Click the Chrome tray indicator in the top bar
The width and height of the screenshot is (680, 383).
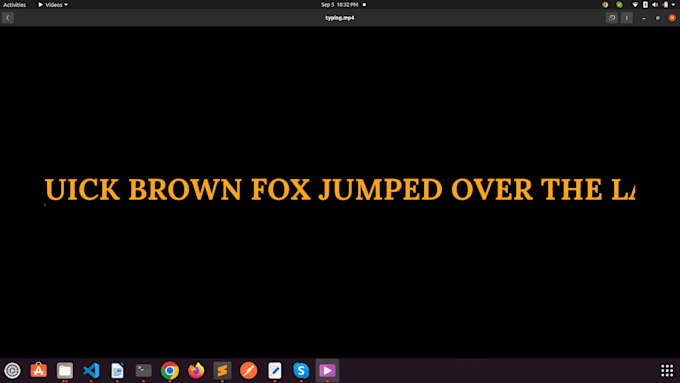coord(605,5)
